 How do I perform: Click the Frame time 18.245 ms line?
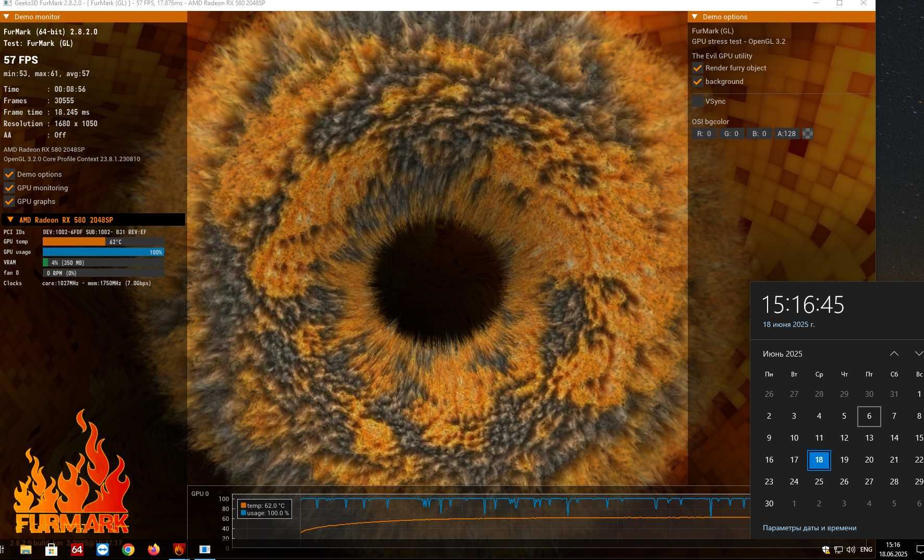(46, 112)
